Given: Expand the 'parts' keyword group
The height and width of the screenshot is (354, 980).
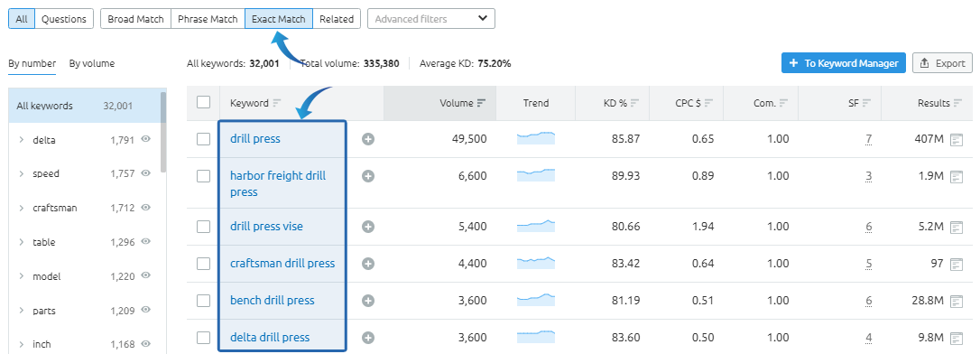Looking at the screenshot, I should click(22, 311).
